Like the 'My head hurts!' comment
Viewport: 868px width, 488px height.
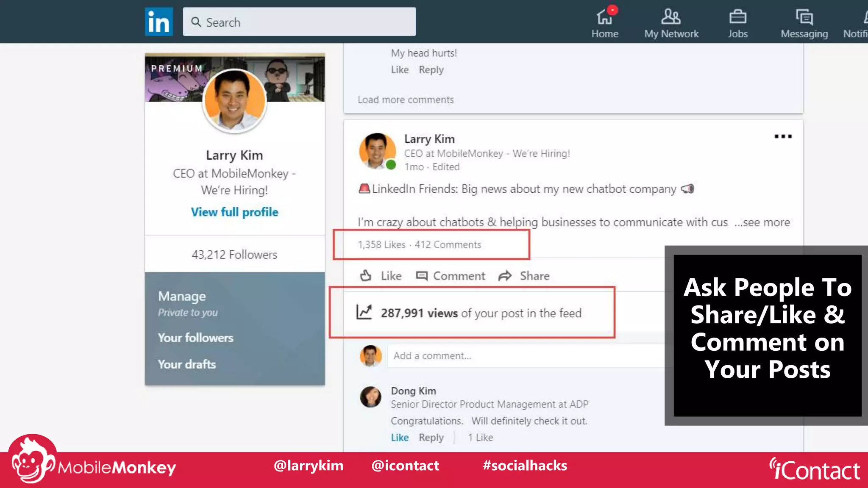click(x=400, y=70)
